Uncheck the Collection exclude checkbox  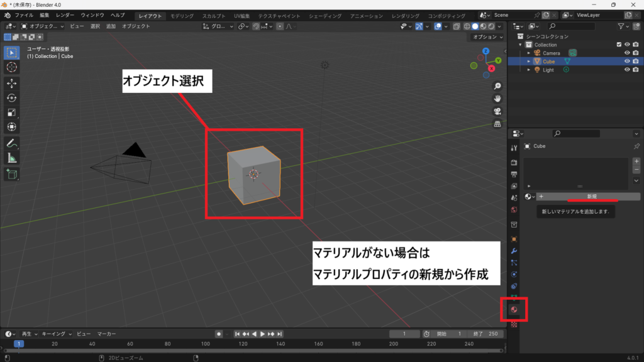pyautogui.click(x=619, y=45)
